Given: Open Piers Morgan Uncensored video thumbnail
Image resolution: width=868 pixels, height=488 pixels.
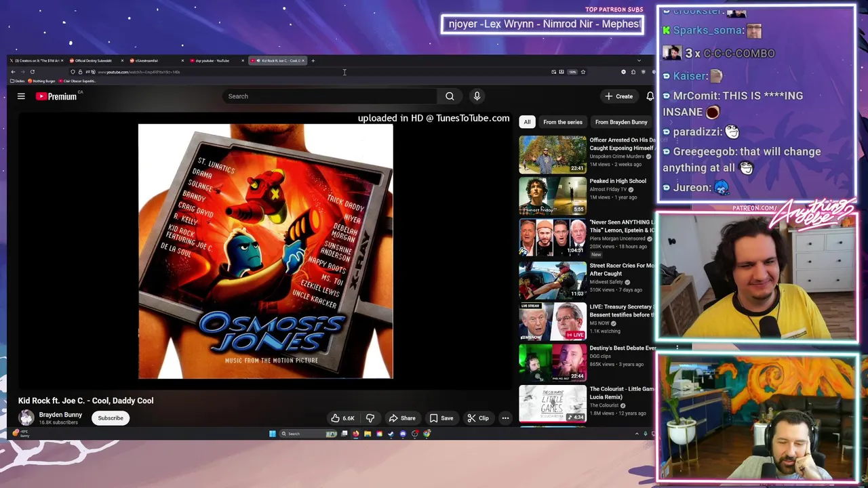Looking at the screenshot, I should pyautogui.click(x=553, y=237).
